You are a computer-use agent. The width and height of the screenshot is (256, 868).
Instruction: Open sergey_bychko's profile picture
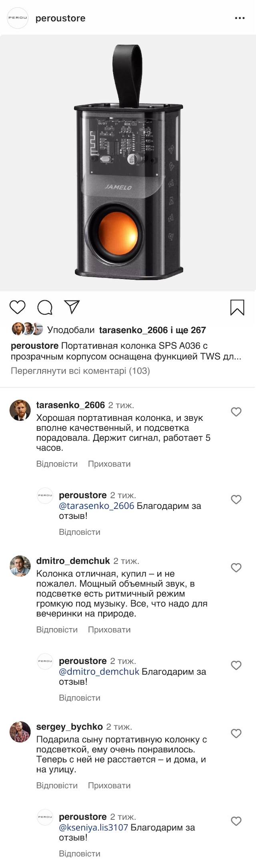coord(20,732)
